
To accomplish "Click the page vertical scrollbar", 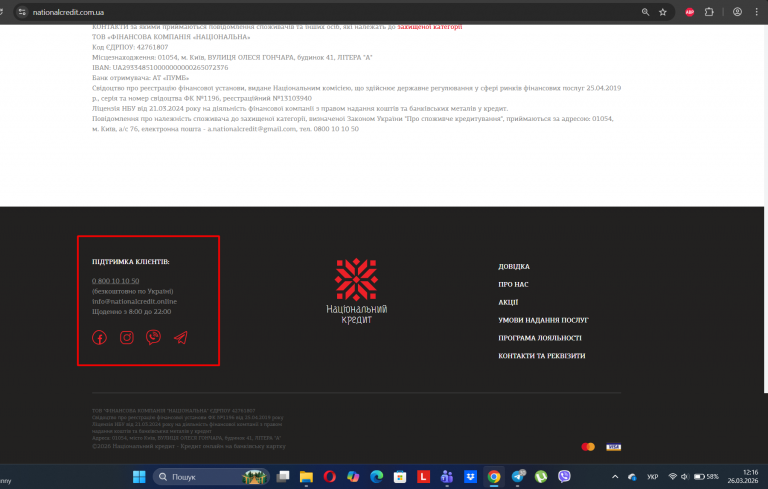I will click(766, 209).
